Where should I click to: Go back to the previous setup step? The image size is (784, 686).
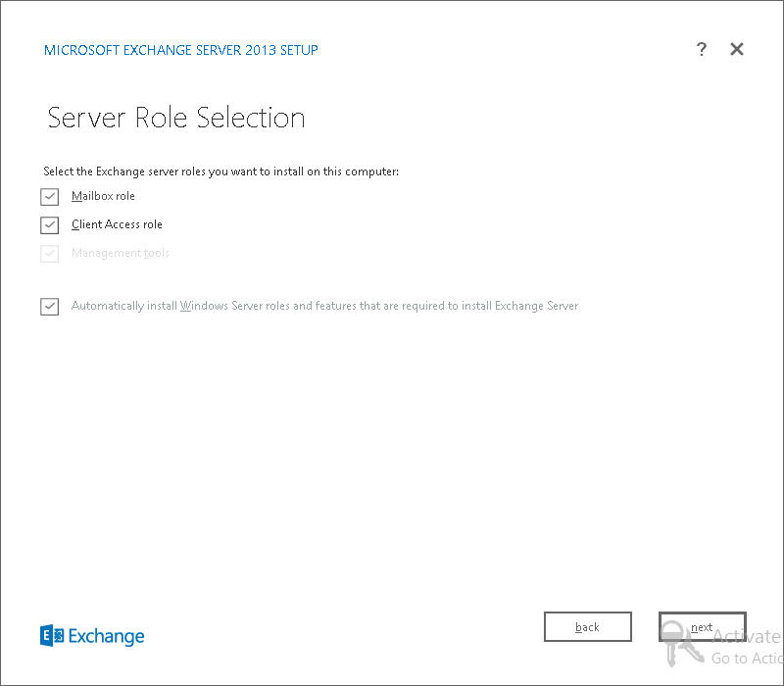587,626
